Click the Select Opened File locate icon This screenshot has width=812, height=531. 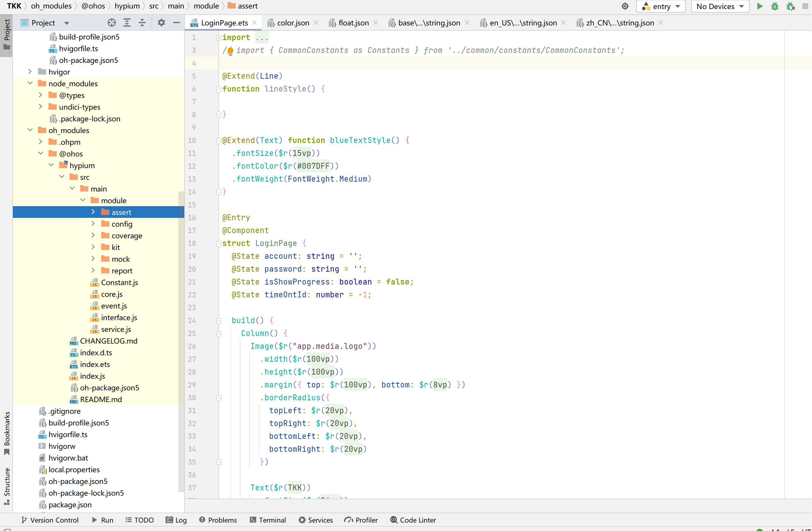(x=111, y=23)
